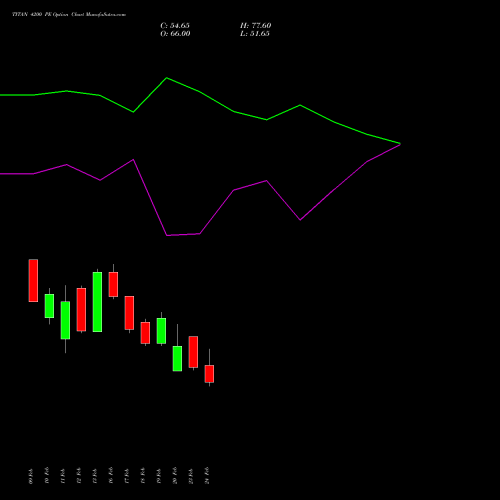Click the 13 Feb date label on the axis
This screenshot has width=500, height=500.
(95, 476)
